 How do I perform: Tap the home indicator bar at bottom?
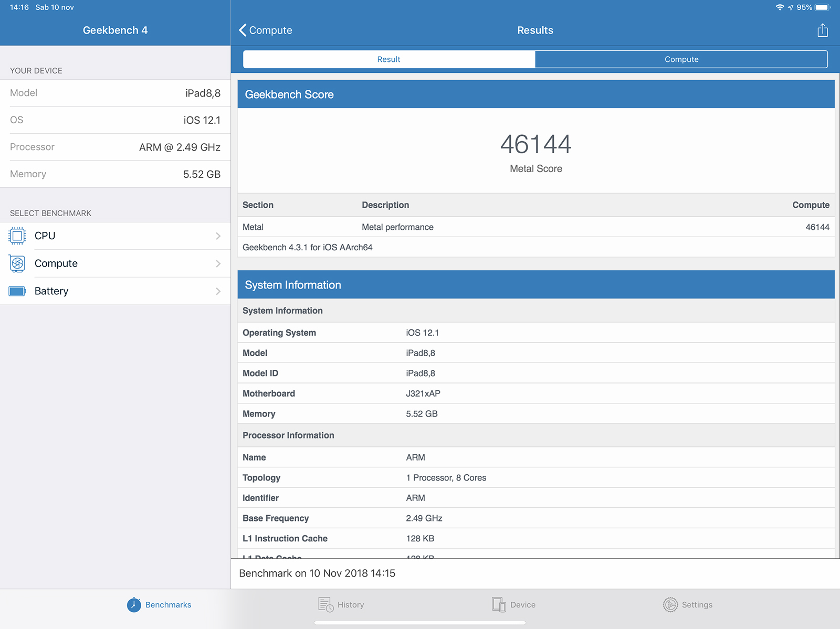(420, 623)
